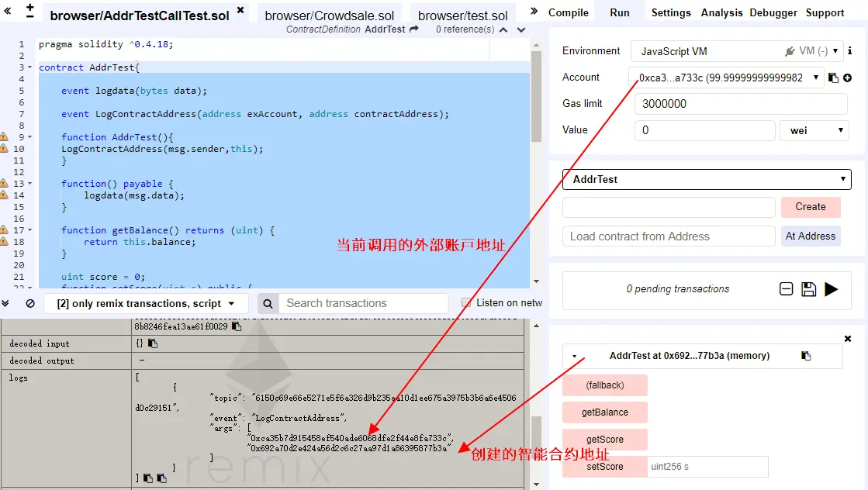Save transactions with the floppy disk icon
868x490 pixels.
click(x=809, y=288)
